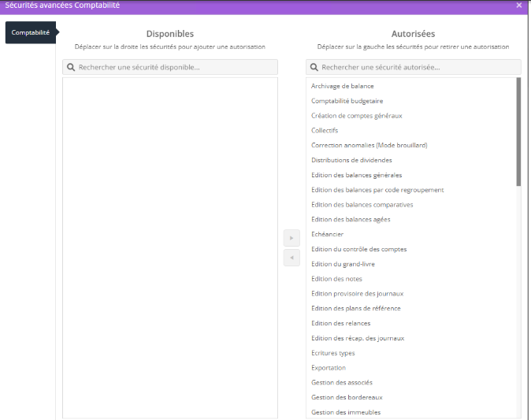
Task: Focus the available securities search field
Action: pos(175,68)
